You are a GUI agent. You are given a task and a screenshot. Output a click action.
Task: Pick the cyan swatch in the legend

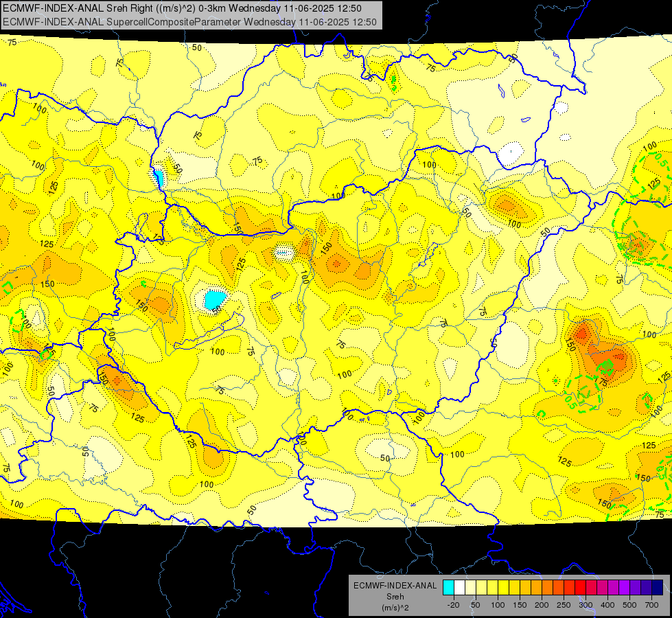pos(448,588)
